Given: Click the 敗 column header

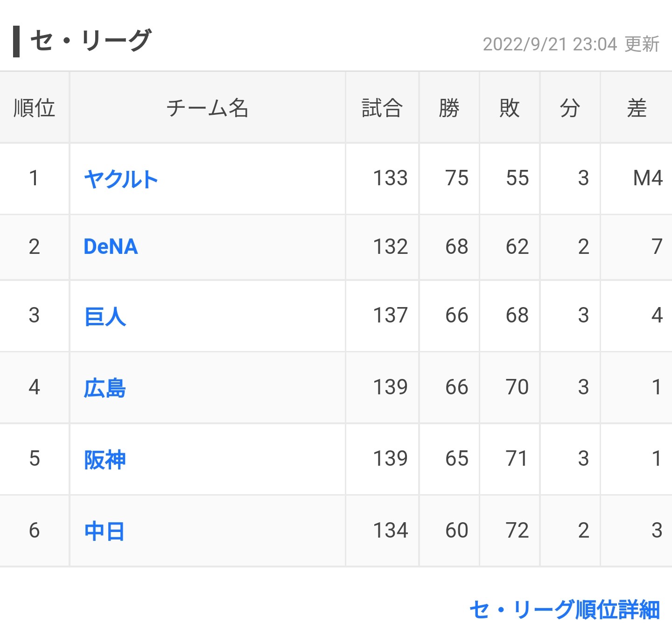Looking at the screenshot, I should [509, 108].
